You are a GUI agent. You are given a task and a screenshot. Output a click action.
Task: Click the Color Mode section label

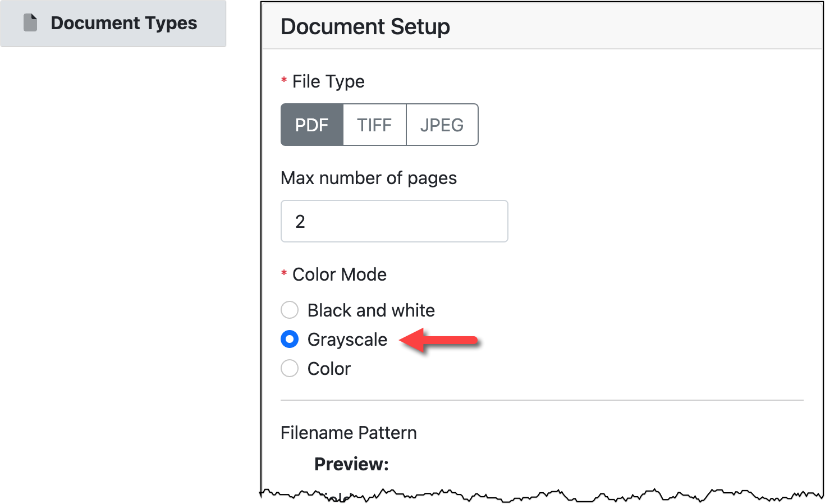click(x=340, y=274)
